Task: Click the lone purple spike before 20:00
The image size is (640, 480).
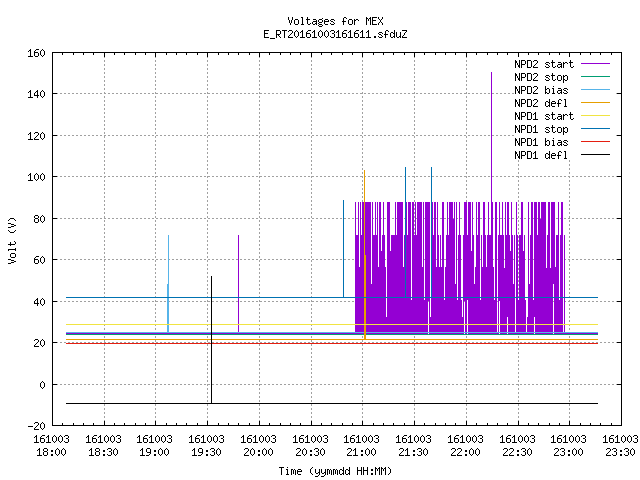Action: click(x=238, y=283)
